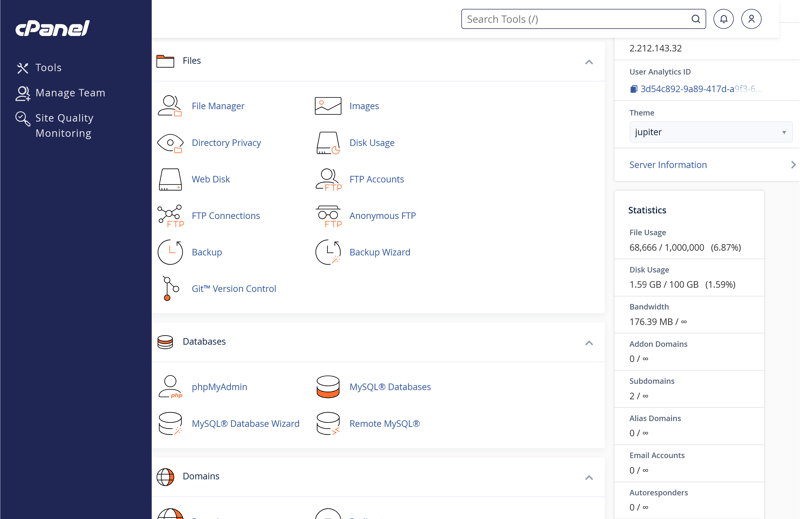Open Site Quality Monitoring in sidebar
The width and height of the screenshot is (800, 519).
(x=64, y=126)
